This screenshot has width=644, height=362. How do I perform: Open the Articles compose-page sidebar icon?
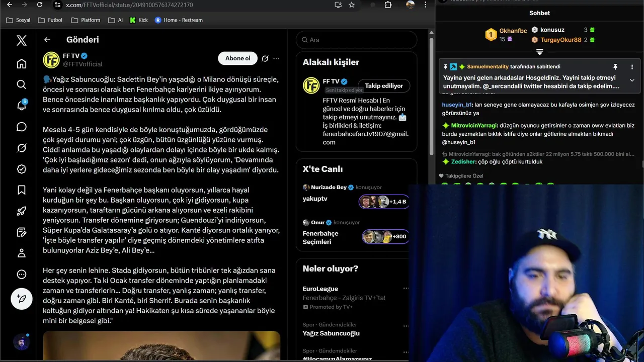(21, 232)
